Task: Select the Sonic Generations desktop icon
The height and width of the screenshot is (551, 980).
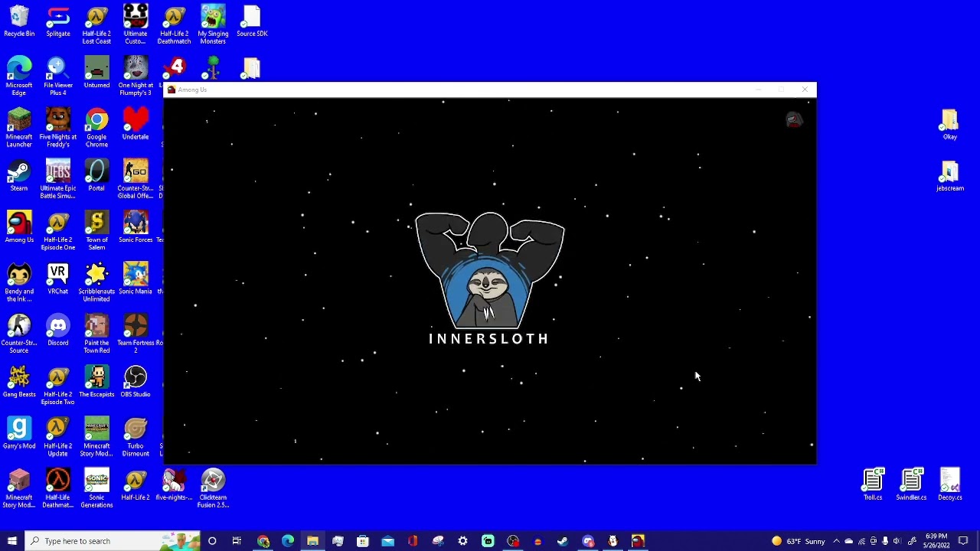Action: click(96, 488)
